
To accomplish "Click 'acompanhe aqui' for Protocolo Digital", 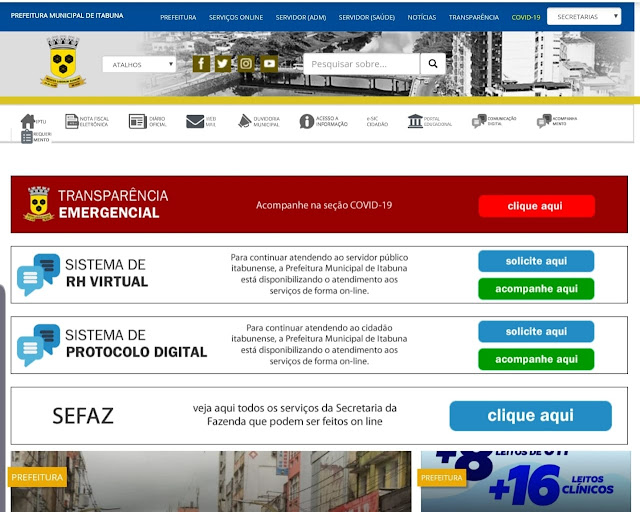I will pos(536,359).
